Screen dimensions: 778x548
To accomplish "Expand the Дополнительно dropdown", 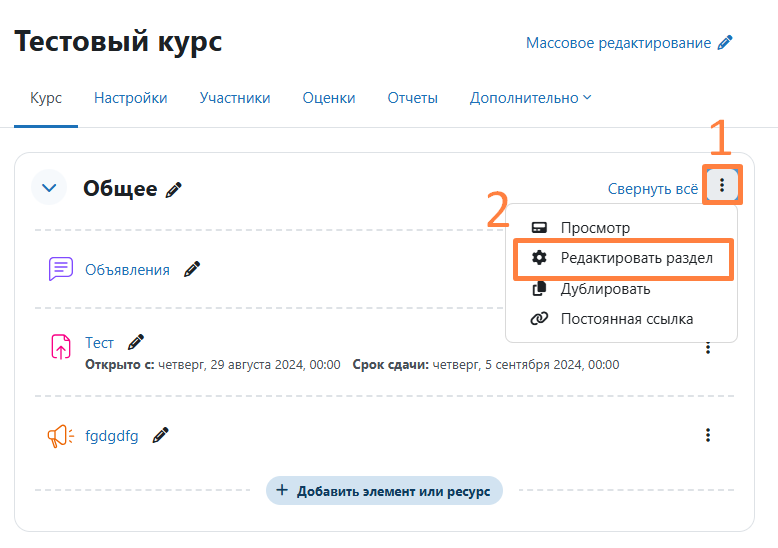I will [530, 98].
